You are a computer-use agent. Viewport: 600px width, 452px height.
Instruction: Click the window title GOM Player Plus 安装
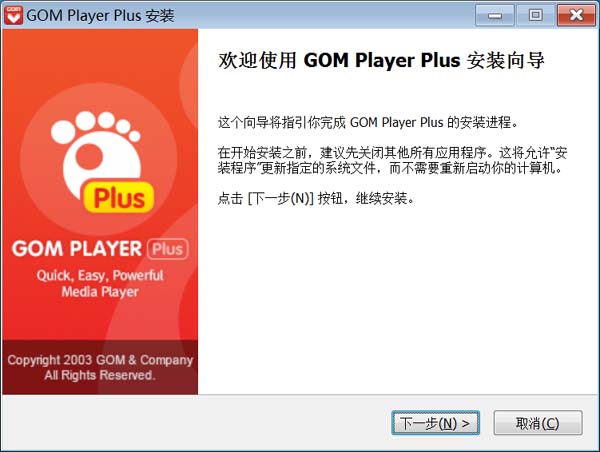pos(100,16)
